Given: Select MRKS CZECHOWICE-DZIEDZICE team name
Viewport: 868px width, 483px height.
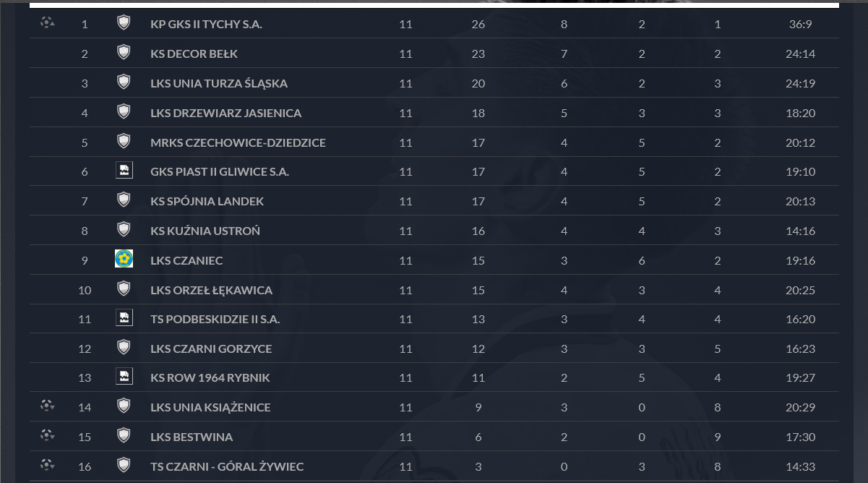Looking at the screenshot, I should 238,142.
